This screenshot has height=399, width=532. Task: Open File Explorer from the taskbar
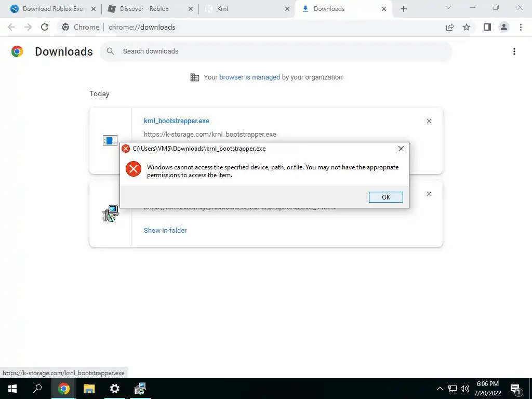89,389
